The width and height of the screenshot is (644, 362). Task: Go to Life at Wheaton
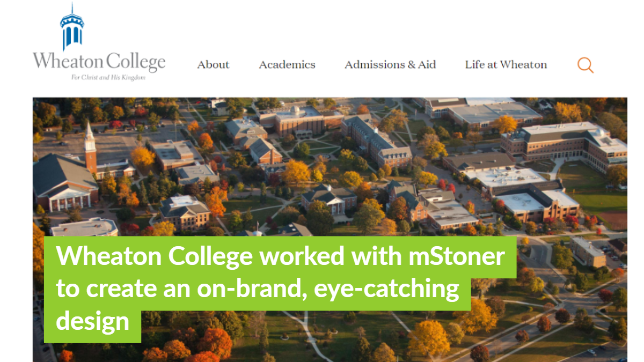[506, 65]
